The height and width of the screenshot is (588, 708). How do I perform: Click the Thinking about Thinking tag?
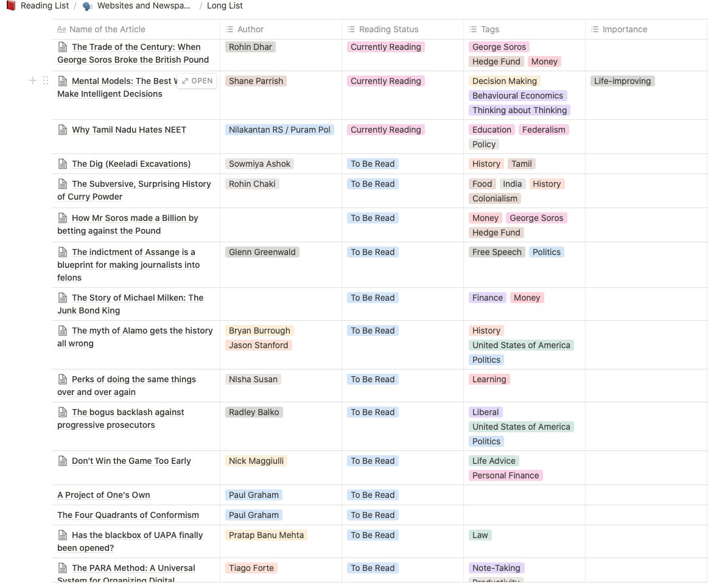[x=519, y=110]
